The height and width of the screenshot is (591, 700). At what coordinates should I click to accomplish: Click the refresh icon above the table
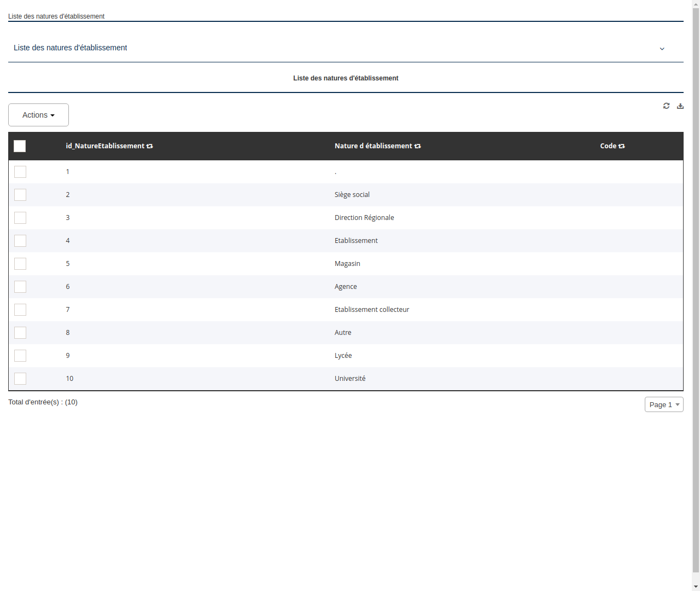pyautogui.click(x=666, y=106)
